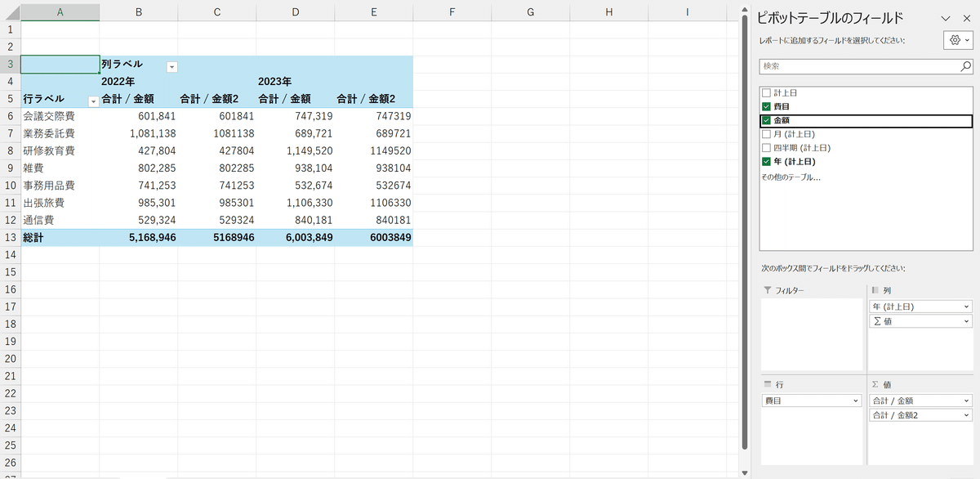
Task: Select cell containing 研修教育費
Action: 60,150
